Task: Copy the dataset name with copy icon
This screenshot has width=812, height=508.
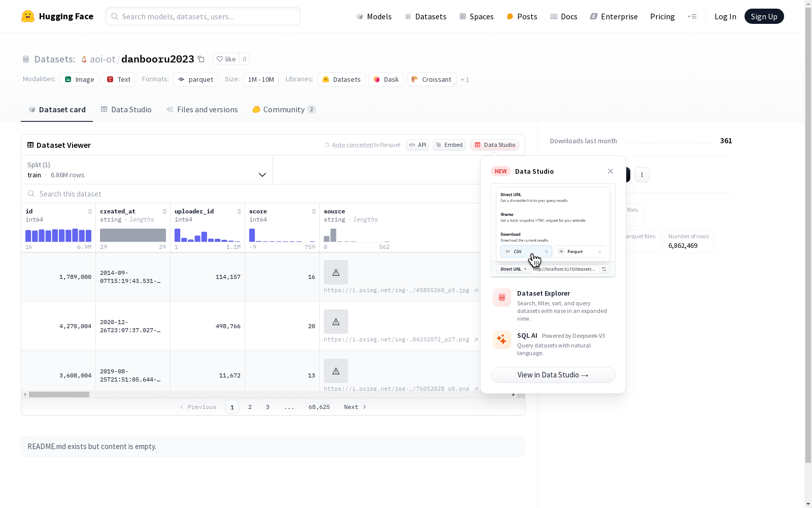Action: tap(201, 59)
